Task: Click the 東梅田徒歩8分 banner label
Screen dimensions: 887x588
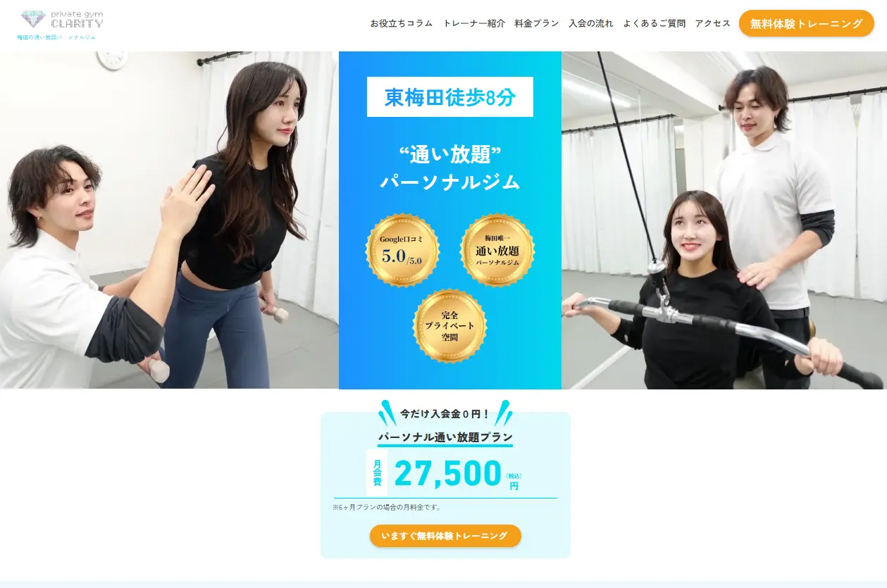Action: (450, 97)
